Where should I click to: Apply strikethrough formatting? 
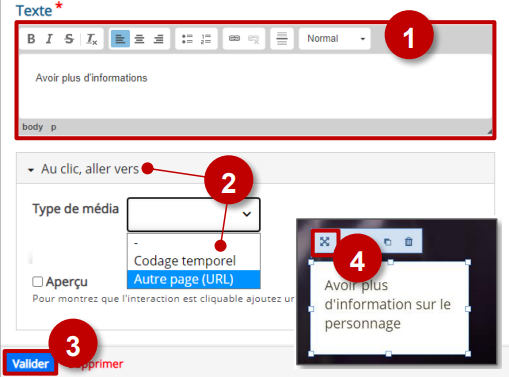tap(69, 39)
